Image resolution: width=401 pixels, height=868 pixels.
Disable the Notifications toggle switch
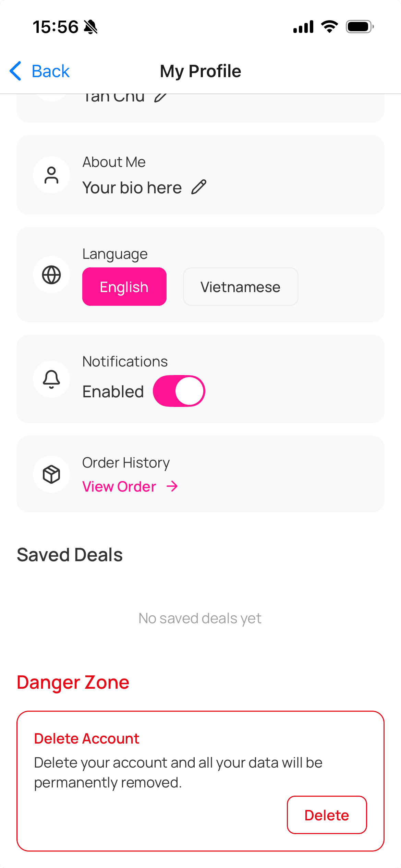179,391
